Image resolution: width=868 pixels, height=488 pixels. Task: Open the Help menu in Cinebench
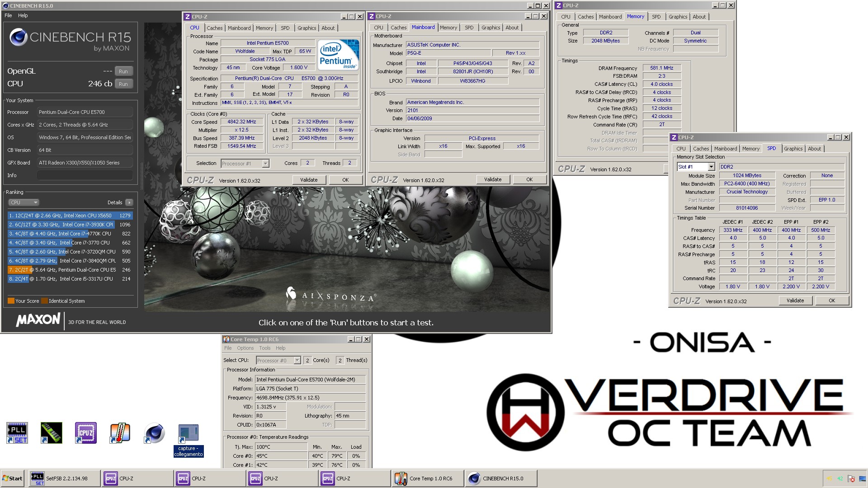pyautogui.click(x=23, y=15)
